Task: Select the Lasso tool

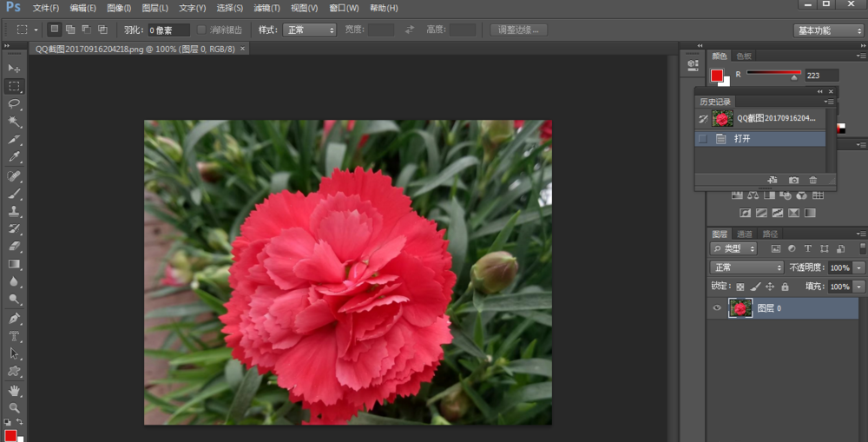Action: click(x=14, y=104)
